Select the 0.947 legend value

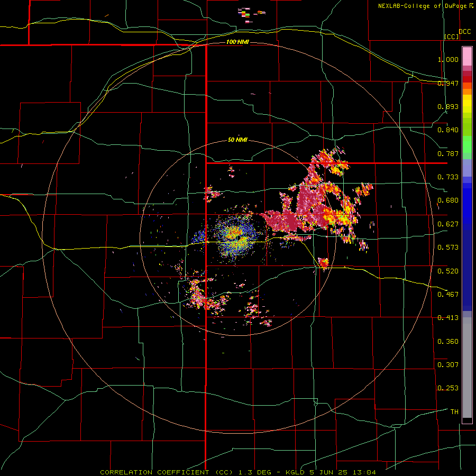click(x=448, y=83)
